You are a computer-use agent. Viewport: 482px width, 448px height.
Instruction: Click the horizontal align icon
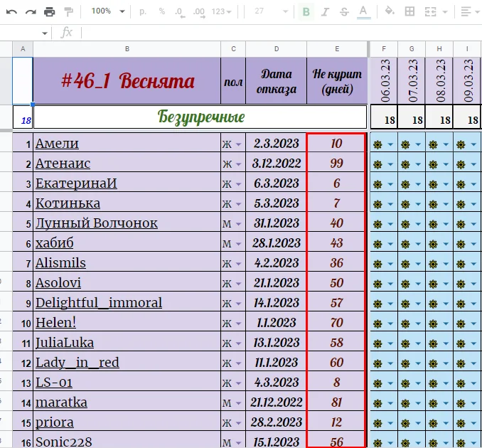tap(466, 11)
